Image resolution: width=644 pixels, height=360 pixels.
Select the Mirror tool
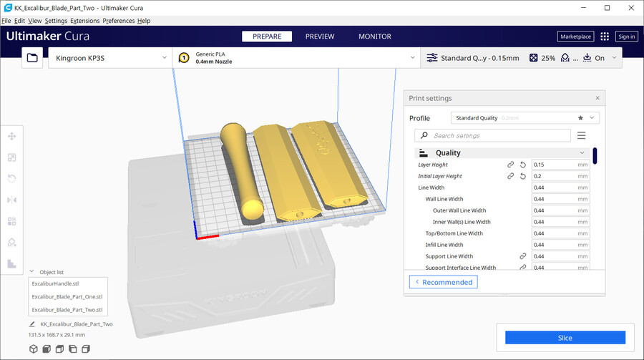[11, 200]
